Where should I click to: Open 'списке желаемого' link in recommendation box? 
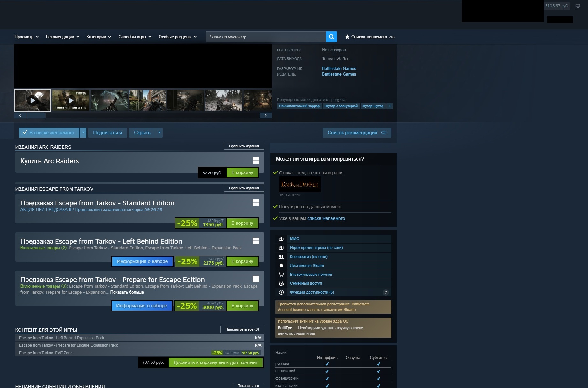326,218
